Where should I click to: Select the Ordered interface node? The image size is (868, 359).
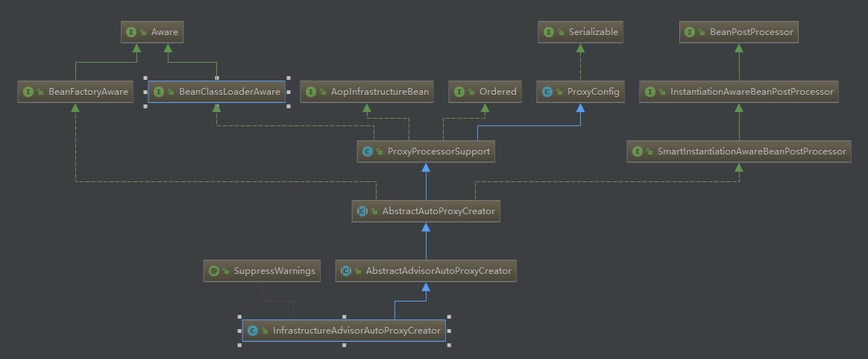coord(485,92)
